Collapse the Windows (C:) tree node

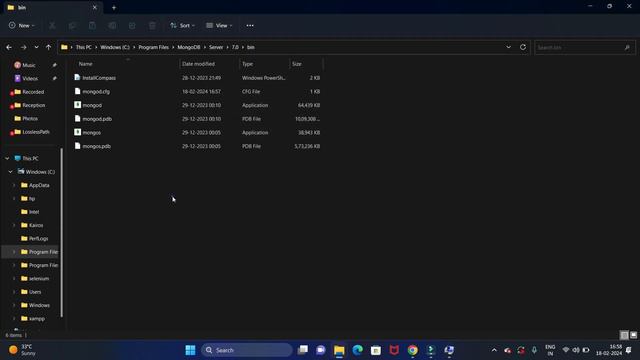11,172
